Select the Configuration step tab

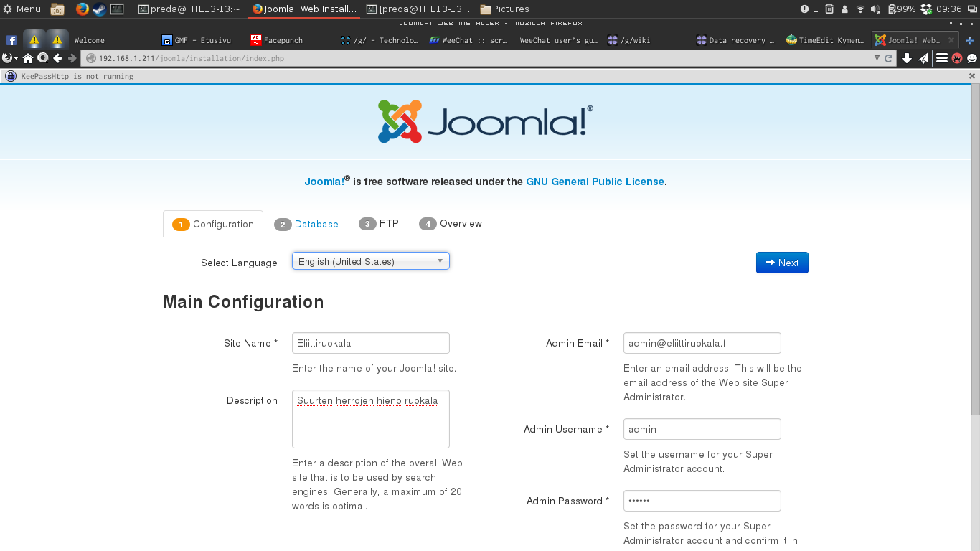[x=213, y=224]
